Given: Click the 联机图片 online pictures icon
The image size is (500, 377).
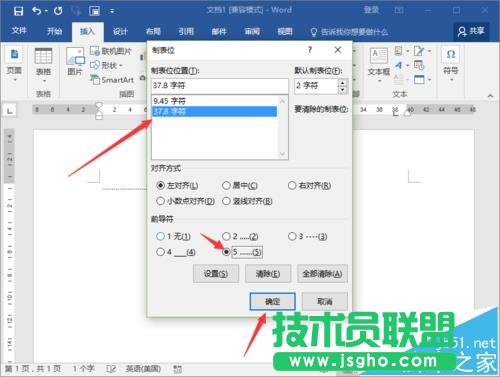Looking at the screenshot, I should pos(95,51).
